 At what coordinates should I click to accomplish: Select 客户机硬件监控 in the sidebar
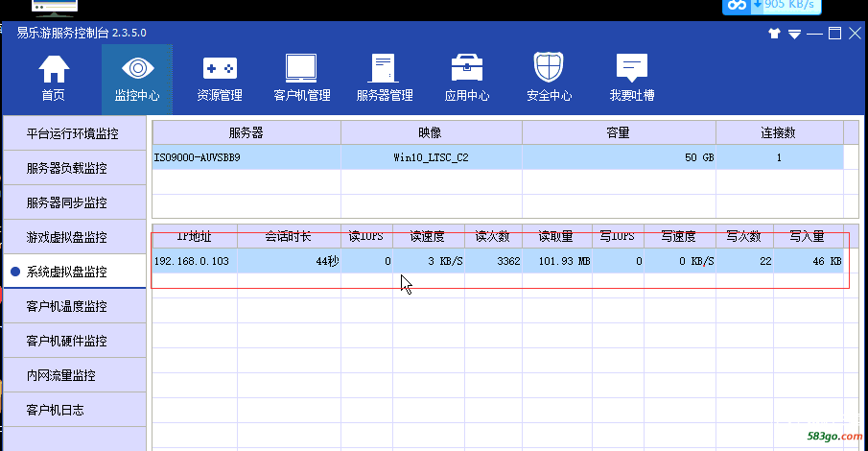(75, 341)
